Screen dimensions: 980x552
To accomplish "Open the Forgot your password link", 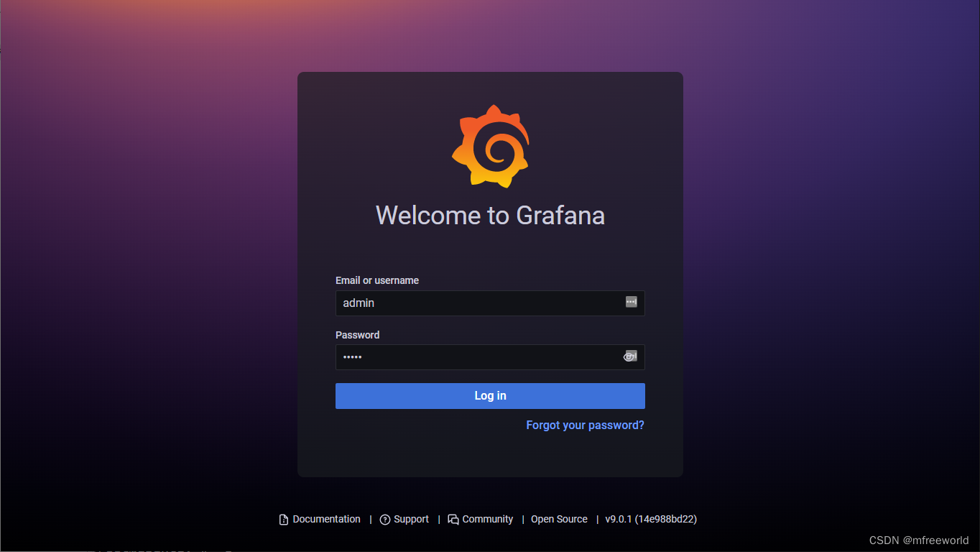I will [x=585, y=425].
